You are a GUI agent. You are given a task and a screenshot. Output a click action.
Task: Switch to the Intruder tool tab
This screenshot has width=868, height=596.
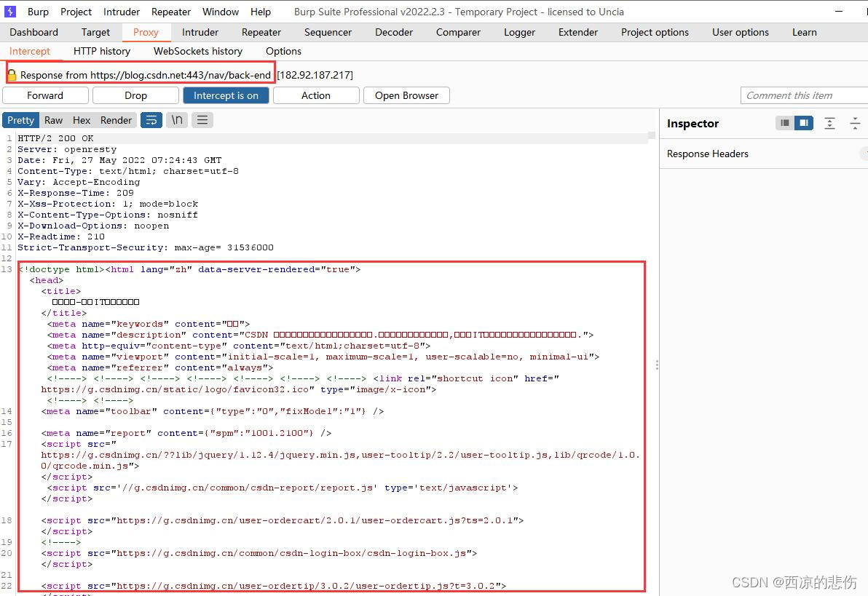coord(200,32)
